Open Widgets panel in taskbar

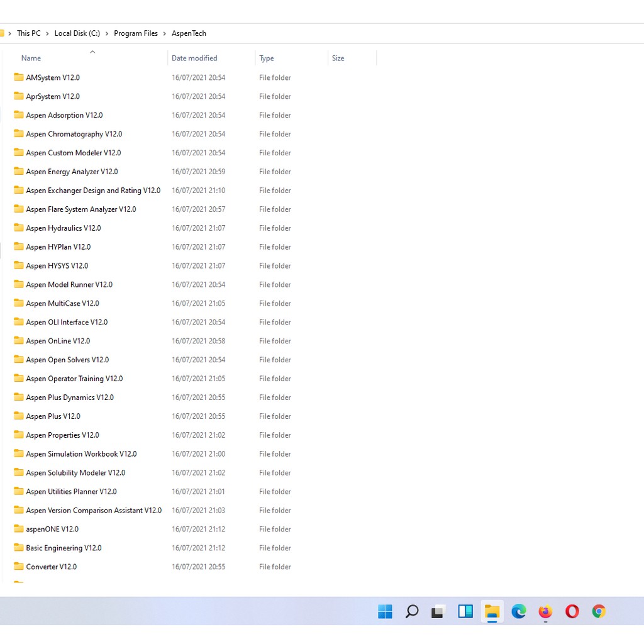point(465,611)
